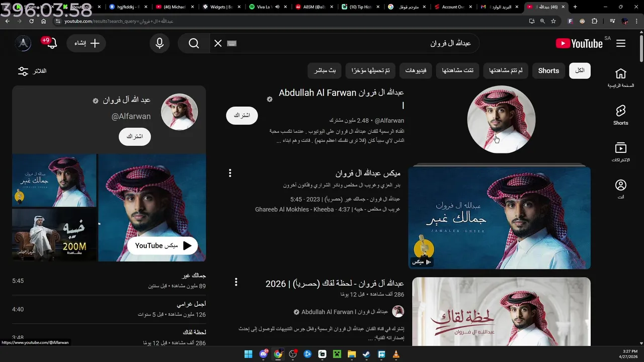Viewport: 644px width, 362px height.
Task: Open the filters icon
Action: [x=23, y=71]
